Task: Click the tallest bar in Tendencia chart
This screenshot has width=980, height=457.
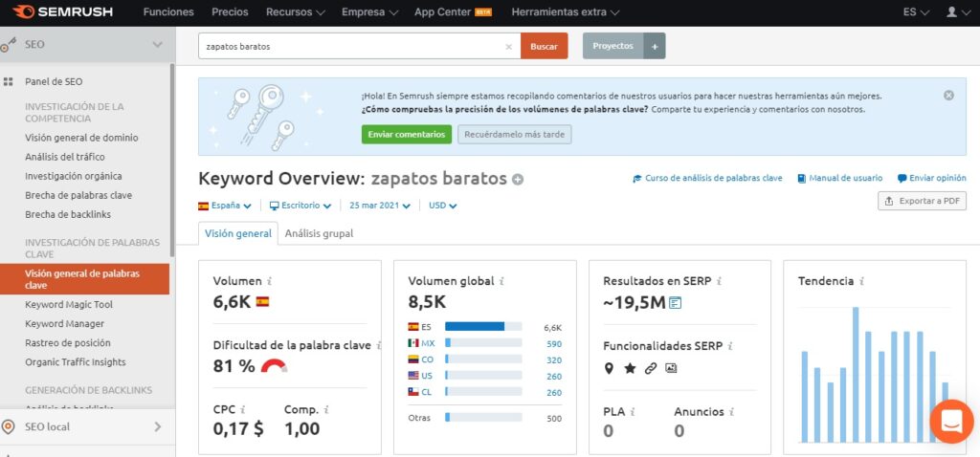Action: (x=856, y=375)
